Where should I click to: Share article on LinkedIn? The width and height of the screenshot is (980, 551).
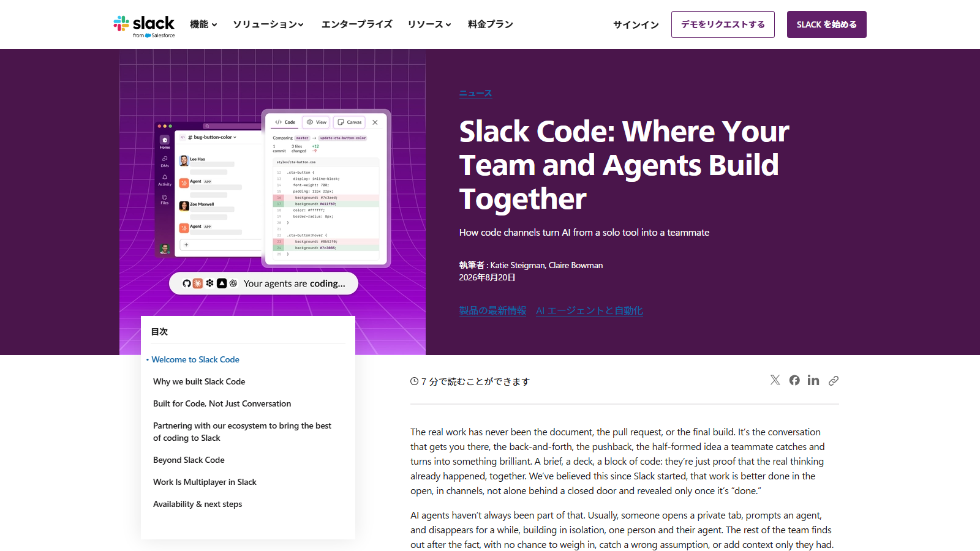(x=813, y=380)
